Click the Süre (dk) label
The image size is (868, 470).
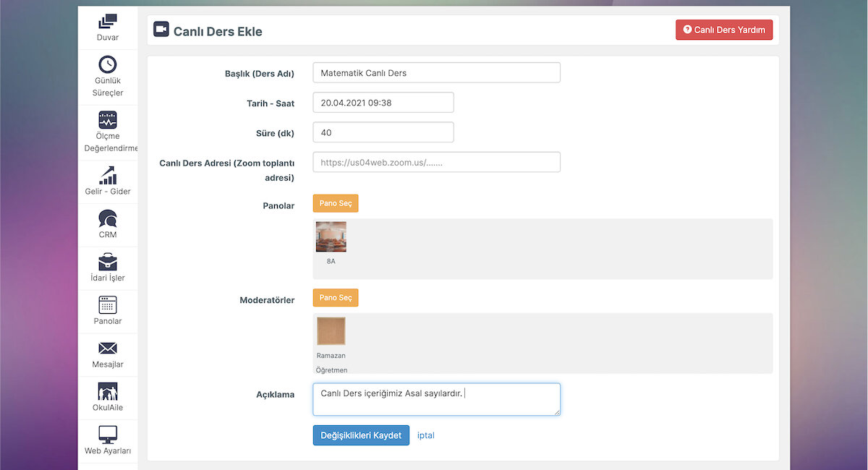click(x=276, y=133)
